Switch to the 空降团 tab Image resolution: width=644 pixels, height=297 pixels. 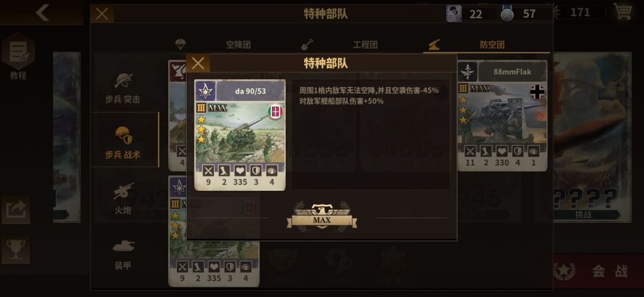click(238, 45)
